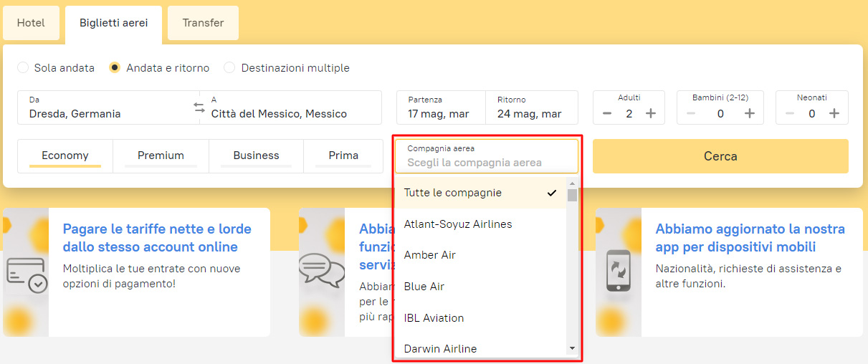Click the mobile app phone icon

pos(618,270)
